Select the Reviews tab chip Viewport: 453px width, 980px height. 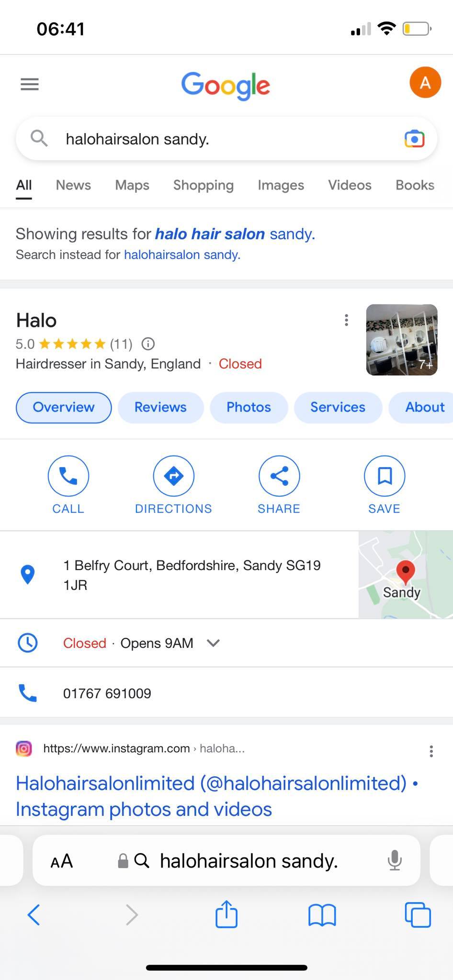click(x=160, y=407)
